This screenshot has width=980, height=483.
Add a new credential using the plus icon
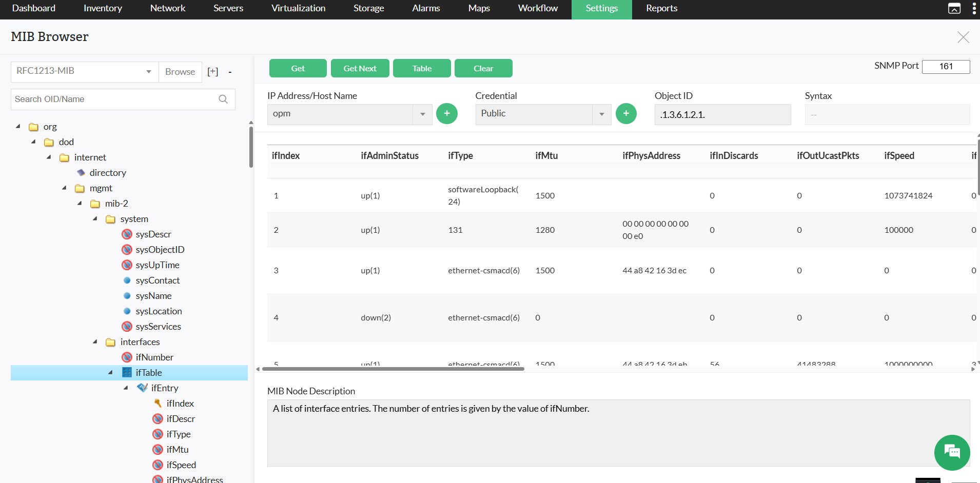point(626,113)
